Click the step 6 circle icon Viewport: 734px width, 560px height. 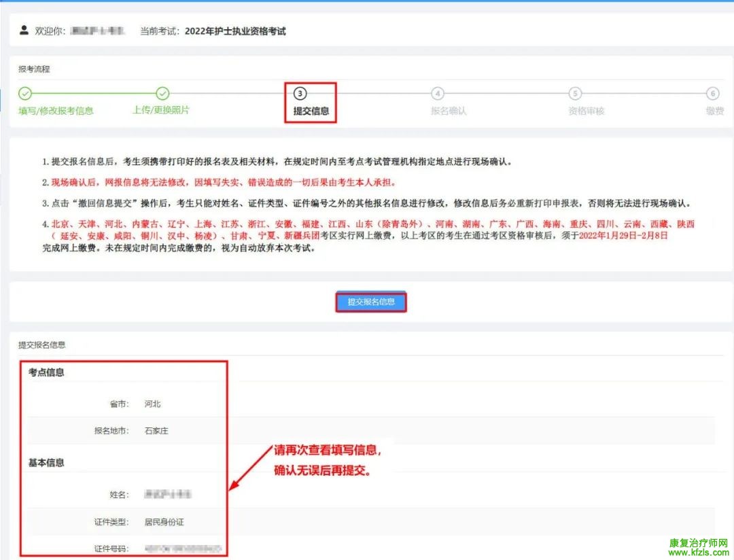pyautogui.click(x=712, y=94)
